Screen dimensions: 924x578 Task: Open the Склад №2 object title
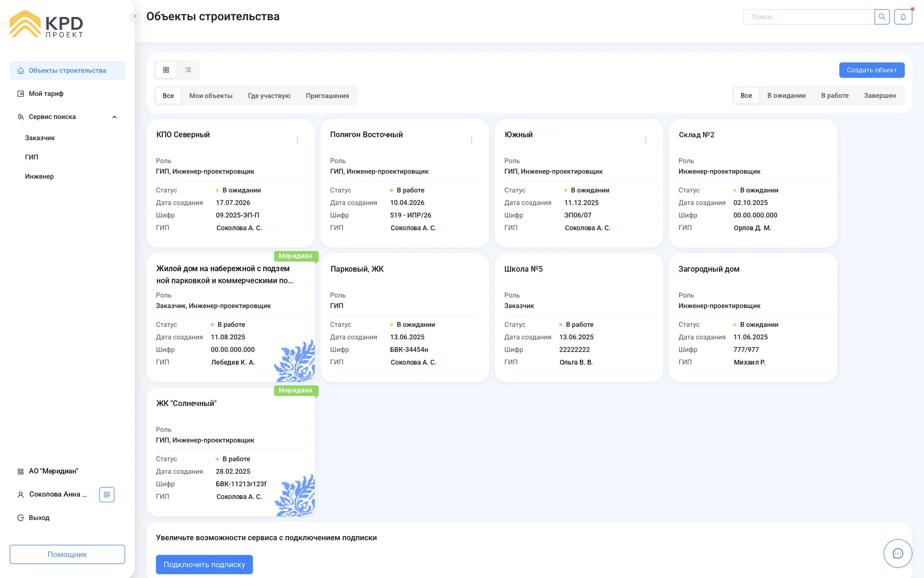696,134
